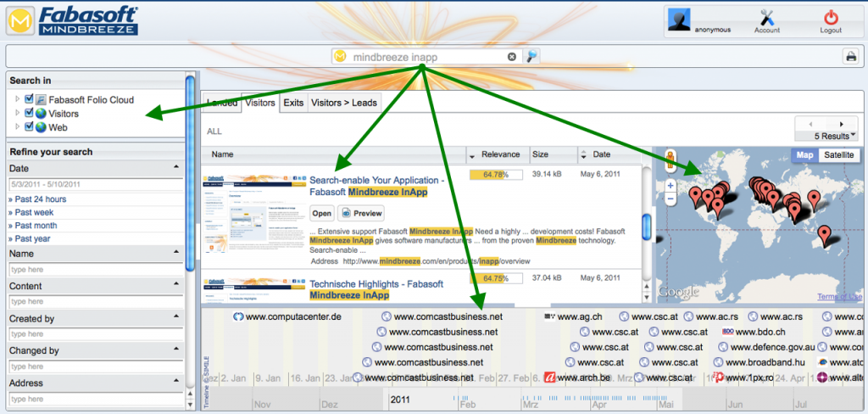Clear the search query with X icon
This screenshot has width=868, height=414.
[512, 57]
